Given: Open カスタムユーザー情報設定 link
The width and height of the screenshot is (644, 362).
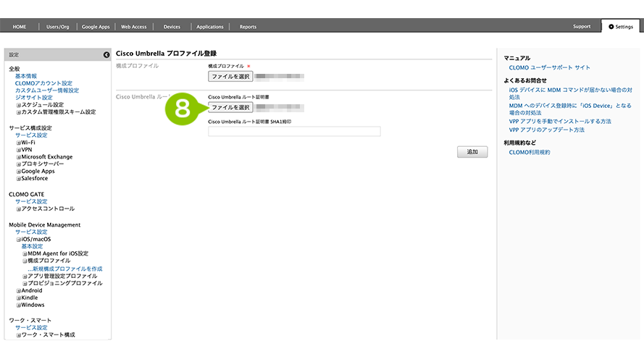Looking at the screenshot, I should pyautogui.click(x=47, y=90).
